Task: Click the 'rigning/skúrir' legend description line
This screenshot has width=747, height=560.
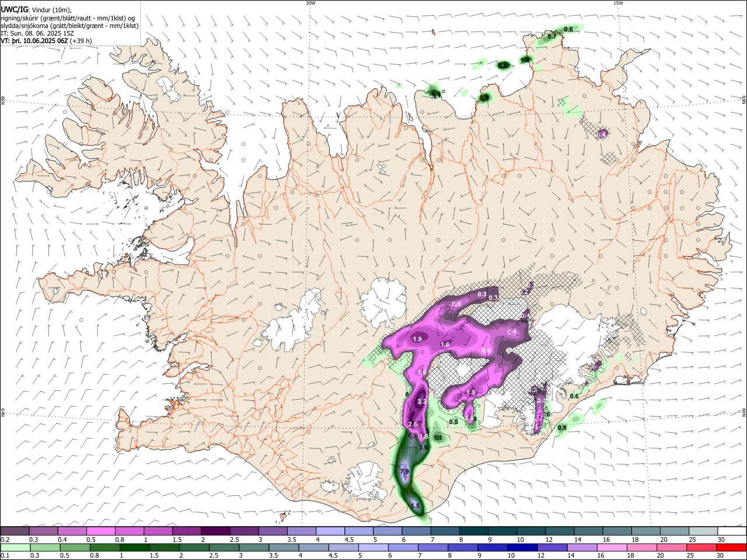Action: (x=69, y=17)
